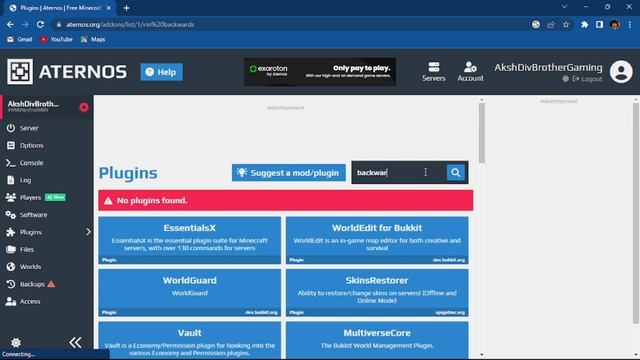Open the Help button
This screenshot has width=640, height=360.
(x=162, y=72)
